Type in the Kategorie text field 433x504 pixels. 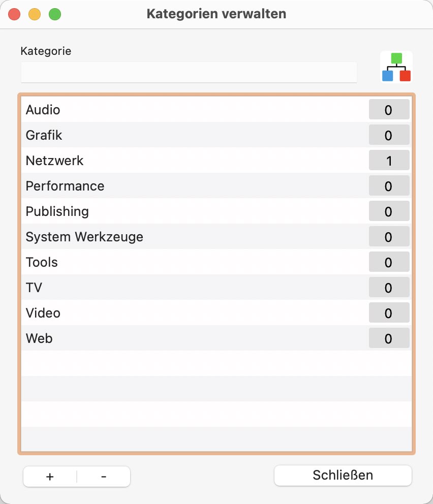coord(189,72)
